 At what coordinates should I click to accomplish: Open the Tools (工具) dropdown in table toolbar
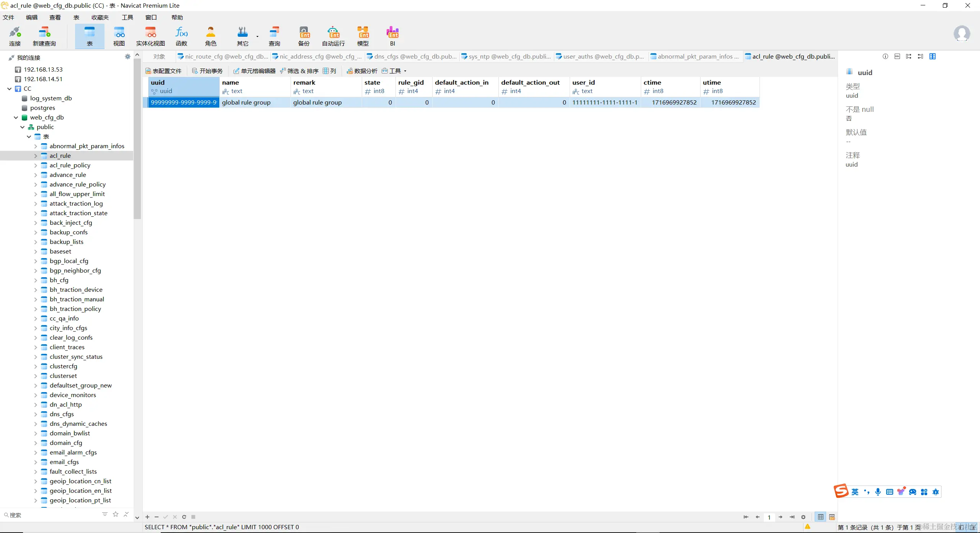(x=395, y=71)
